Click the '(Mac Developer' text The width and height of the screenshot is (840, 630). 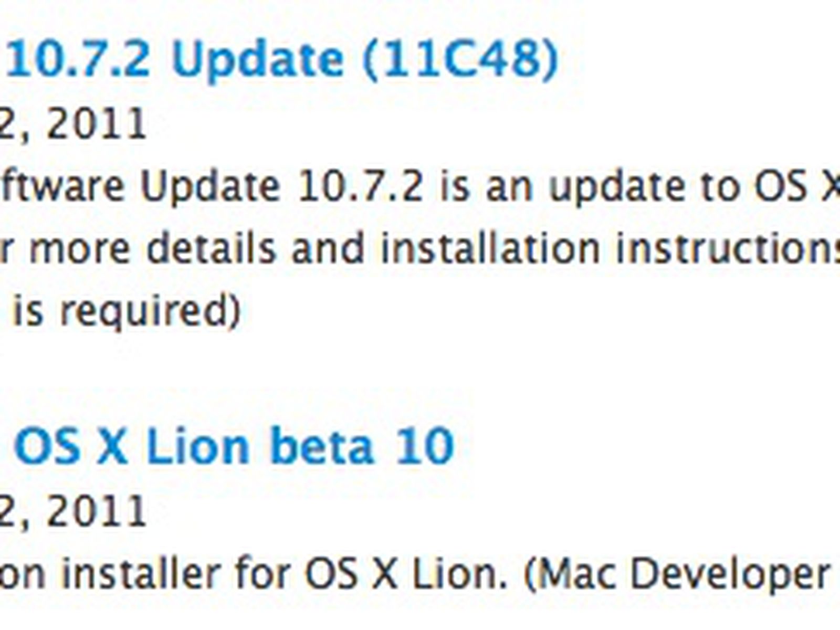pyautogui.click(x=677, y=574)
